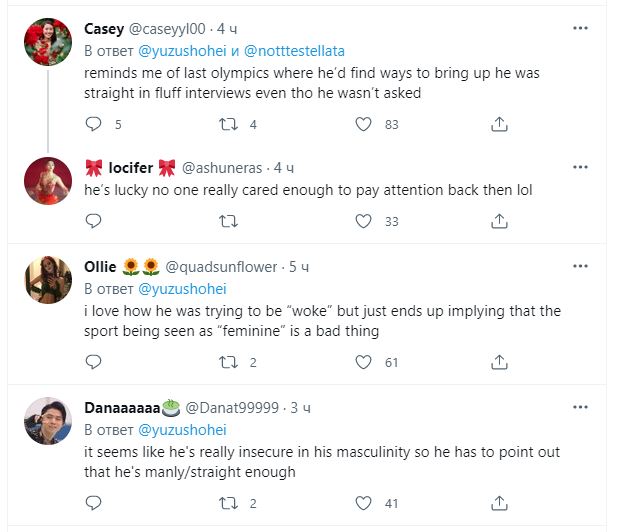619x532 pixels.
Task: Reply to locifer's tweet
Action: click(94, 221)
